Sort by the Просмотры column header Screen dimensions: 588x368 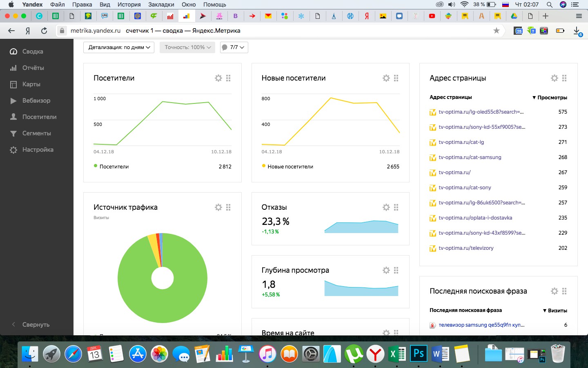point(550,97)
